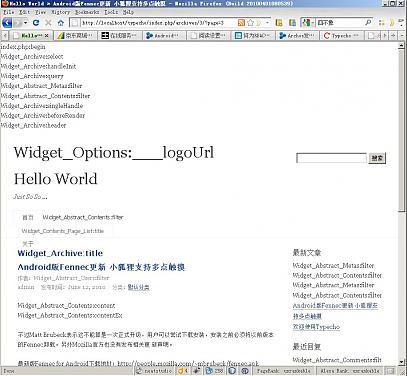Click the first yellow toolbar icon after the address bar

tap(279, 23)
